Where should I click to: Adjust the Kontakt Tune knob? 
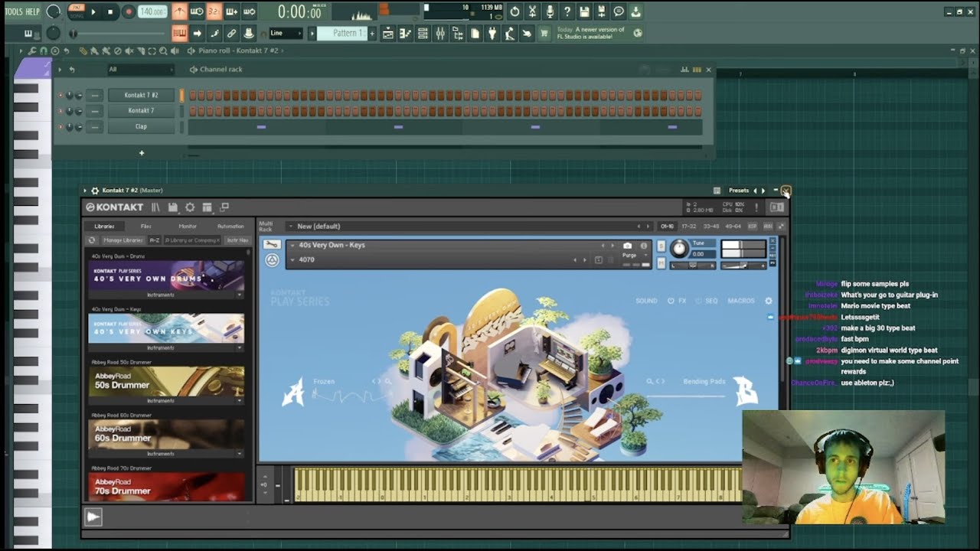(679, 249)
